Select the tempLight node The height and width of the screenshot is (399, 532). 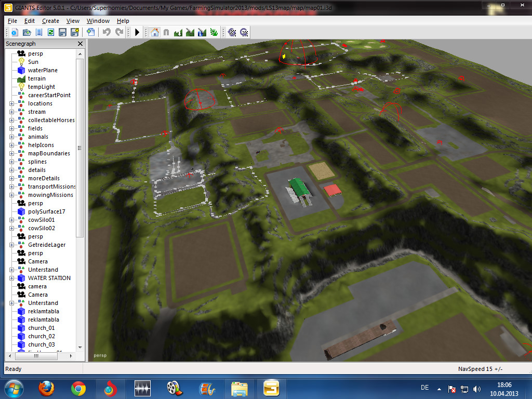[x=42, y=87]
